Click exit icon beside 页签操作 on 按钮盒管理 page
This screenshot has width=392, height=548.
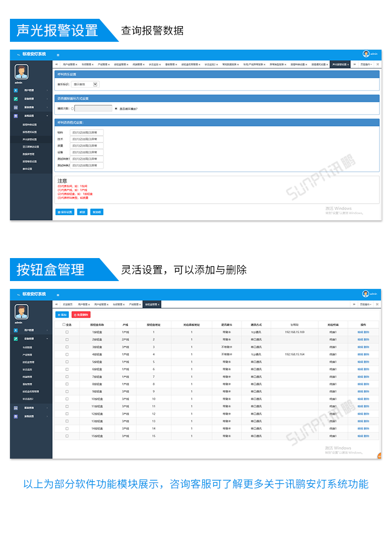[x=377, y=304]
